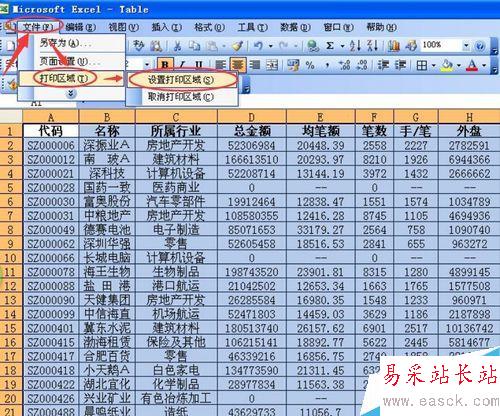This screenshot has height=416, width=500.
Task: Open the Borders dropdown arrow
Action: tap(434, 65)
